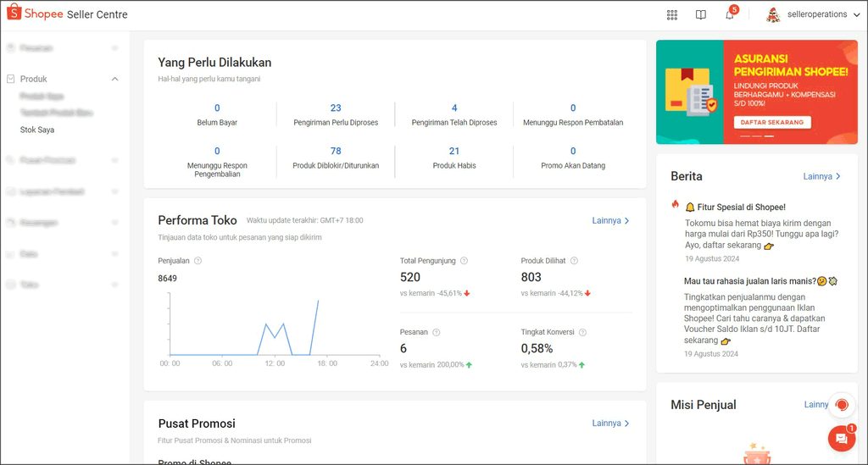Open the Fitur Spesial di Shopee news
Viewport: 868px width, 465px height.
pos(741,208)
